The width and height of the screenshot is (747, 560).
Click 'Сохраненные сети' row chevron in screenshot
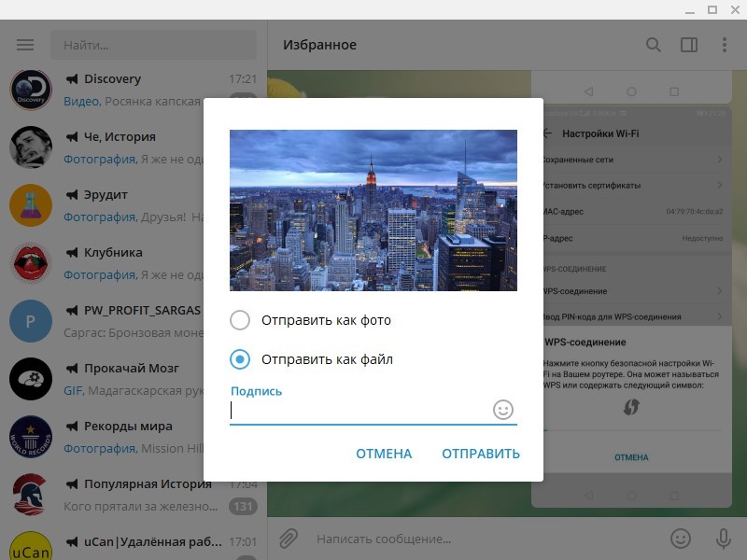pyautogui.click(x=720, y=160)
